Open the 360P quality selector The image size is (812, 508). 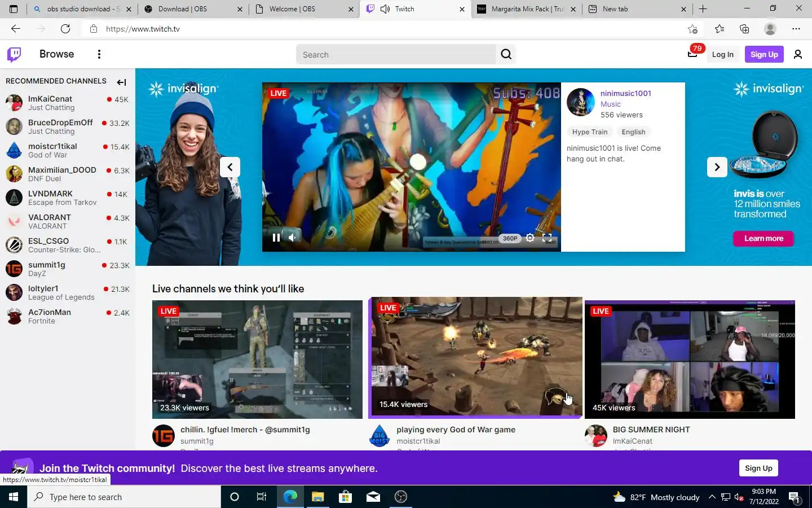(x=510, y=238)
